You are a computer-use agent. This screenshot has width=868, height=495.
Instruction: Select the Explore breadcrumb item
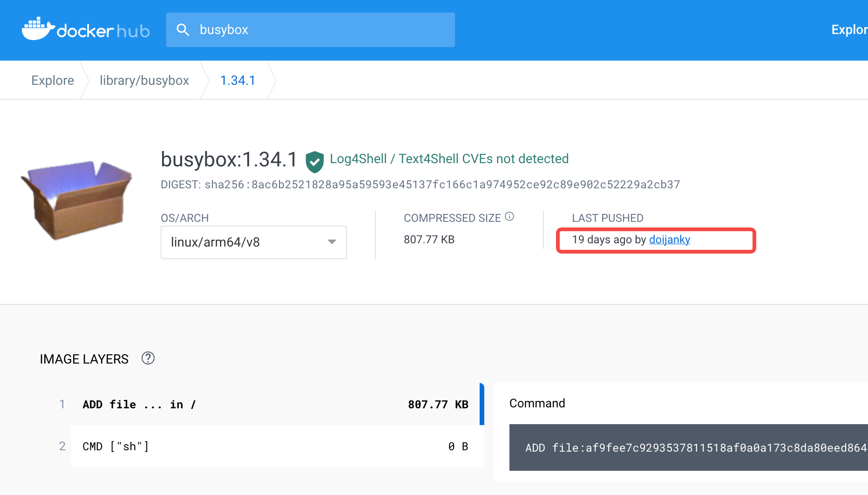point(52,80)
